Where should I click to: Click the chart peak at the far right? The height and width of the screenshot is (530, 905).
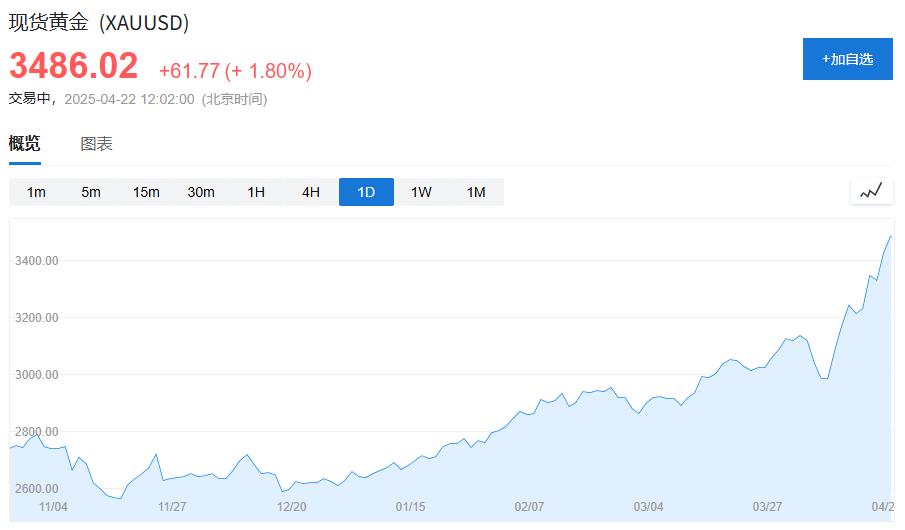[889, 237]
